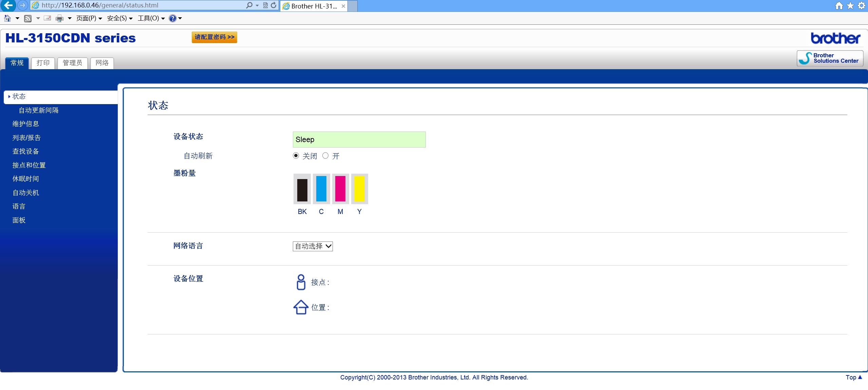Screen dimensions: 868x390
Task: Switch to the 管理员 tab
Action: pyautogui.click(x=73, y=63)
